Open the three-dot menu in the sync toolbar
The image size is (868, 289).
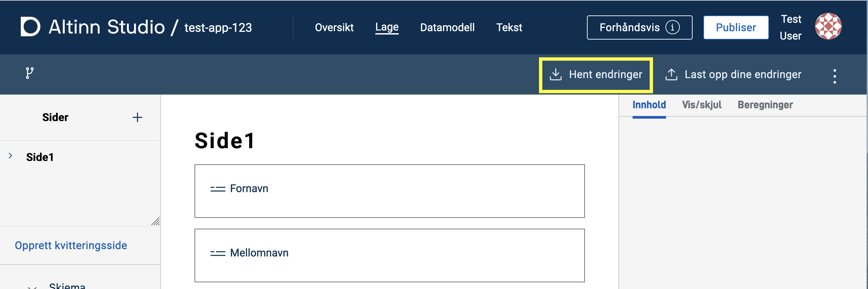pyautogui.click(x=835, y=75)
